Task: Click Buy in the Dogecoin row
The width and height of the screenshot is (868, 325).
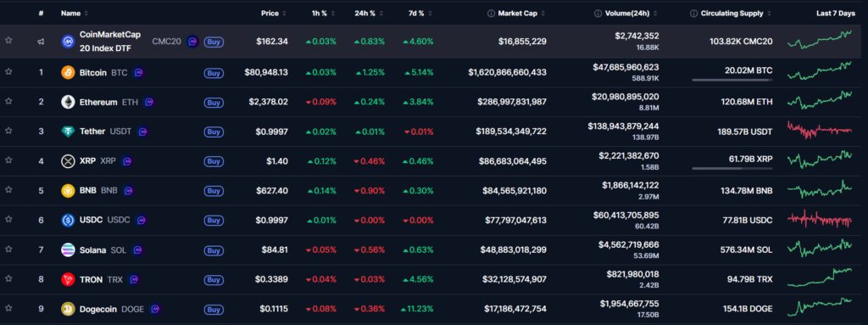Action: [214, 309]
